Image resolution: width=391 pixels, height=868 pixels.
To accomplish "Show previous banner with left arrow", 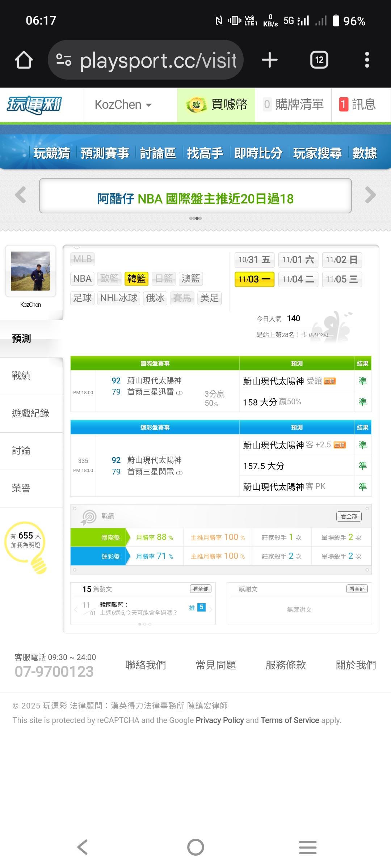I will pyautogui.click(x=21, y=195).
